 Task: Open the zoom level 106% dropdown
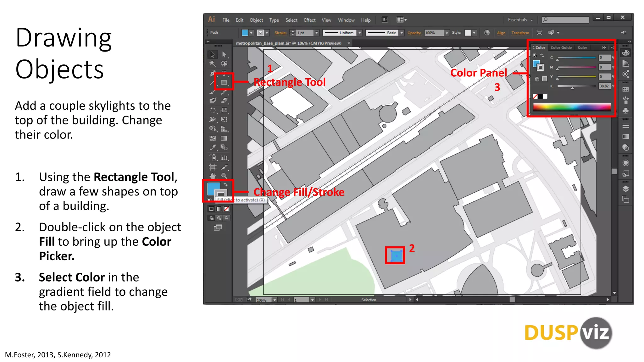[275, 300]
